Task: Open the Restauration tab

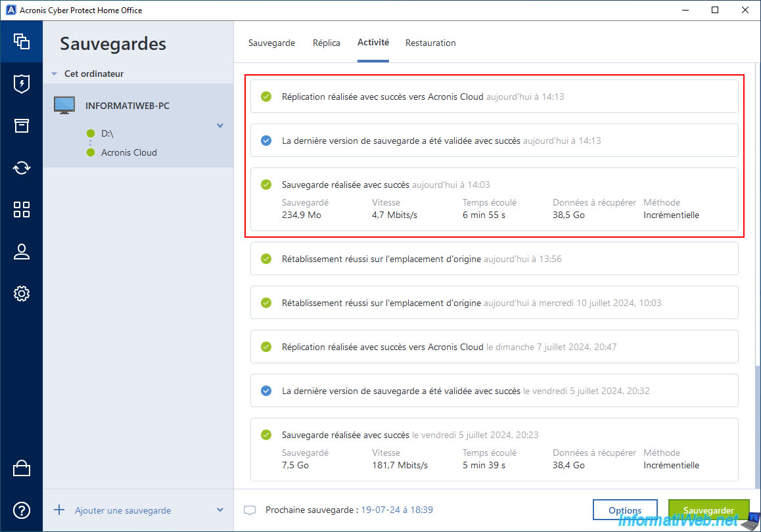Action: point(430,43)
